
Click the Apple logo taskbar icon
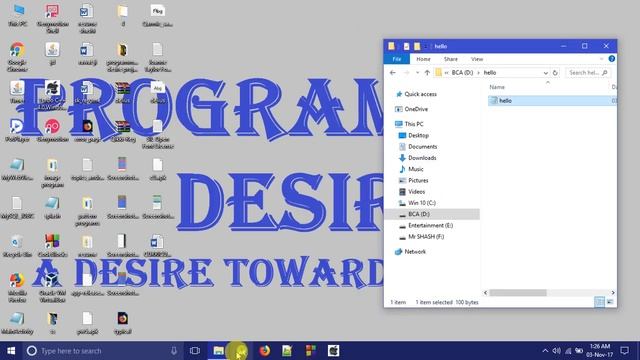coord(333,351)
